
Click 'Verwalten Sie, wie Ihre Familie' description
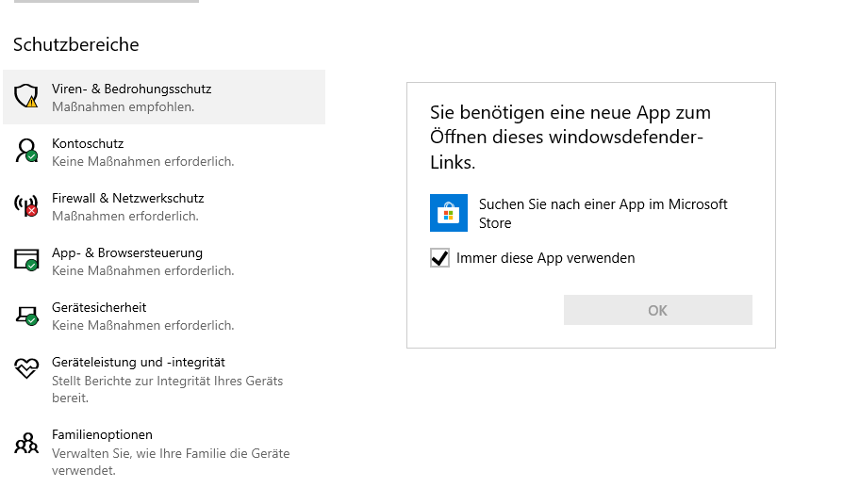click(x=171, y=463)
